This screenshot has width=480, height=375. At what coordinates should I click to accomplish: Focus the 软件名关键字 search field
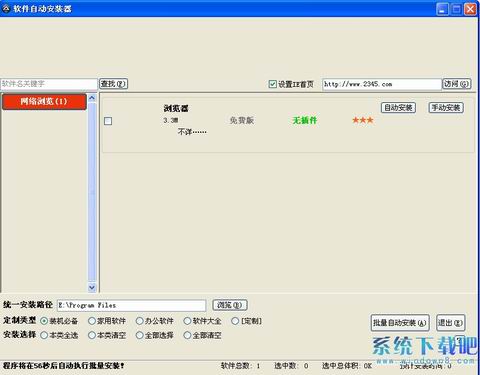tap(49, 84)
